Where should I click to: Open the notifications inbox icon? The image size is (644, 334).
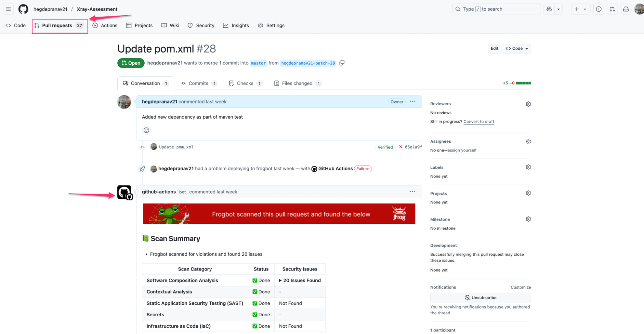[x=626, y=9]
